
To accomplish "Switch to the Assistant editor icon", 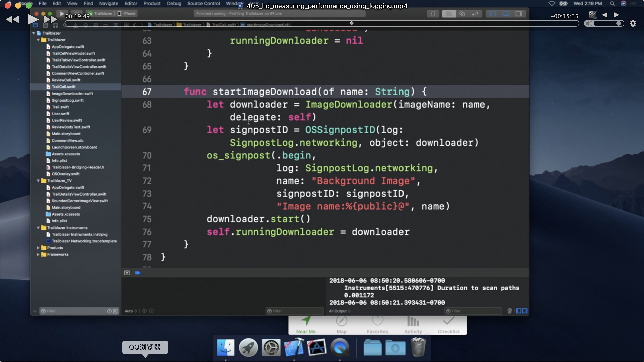I will (462, 14).
